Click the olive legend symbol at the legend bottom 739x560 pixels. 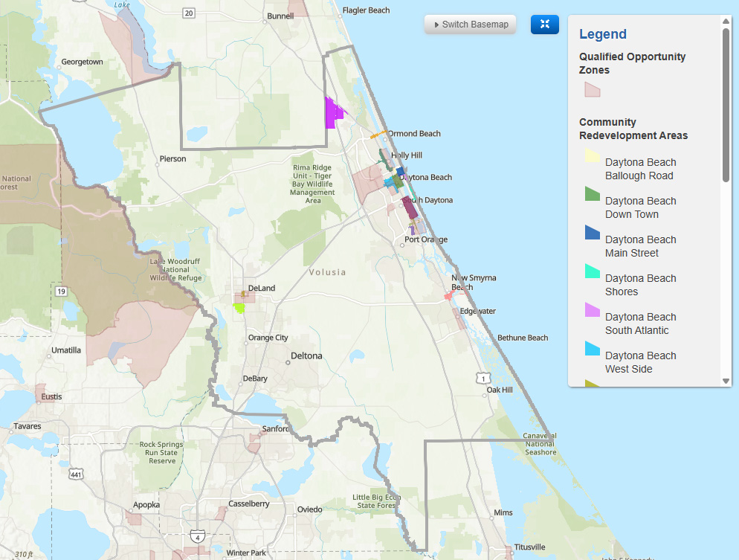[x=592, y=382]
